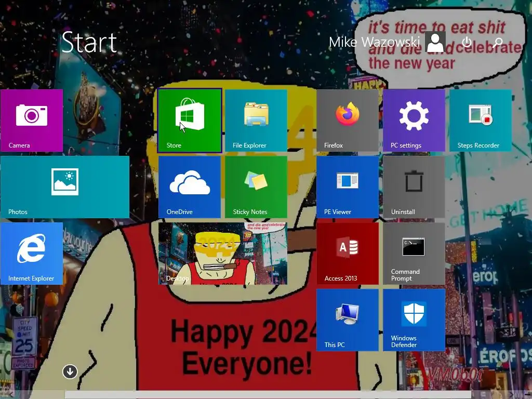Open PE Viewer tile

[x=348, y=187]
